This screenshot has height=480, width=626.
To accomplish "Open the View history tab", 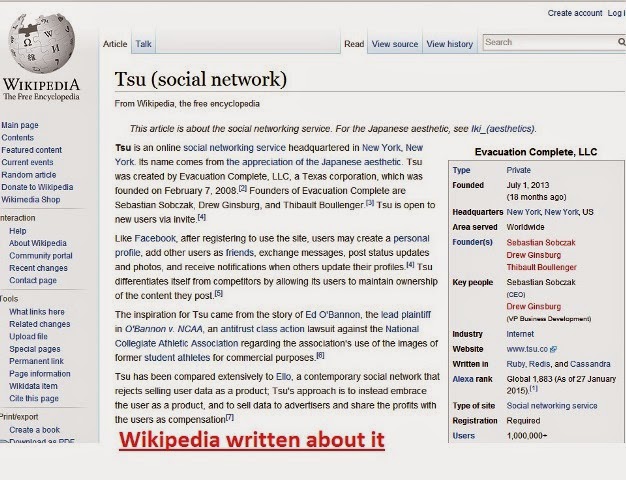I will (x=450, y=44).
